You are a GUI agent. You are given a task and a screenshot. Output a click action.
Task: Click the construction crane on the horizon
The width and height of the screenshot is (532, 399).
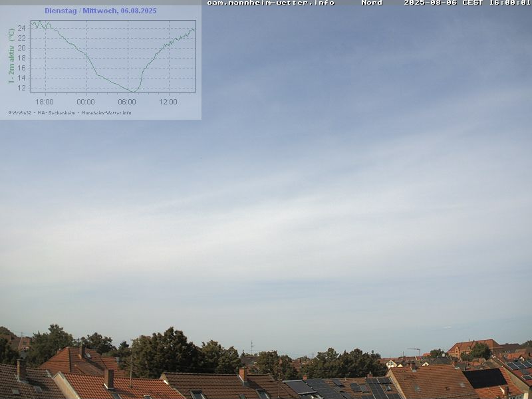click(x=415, y=350)
